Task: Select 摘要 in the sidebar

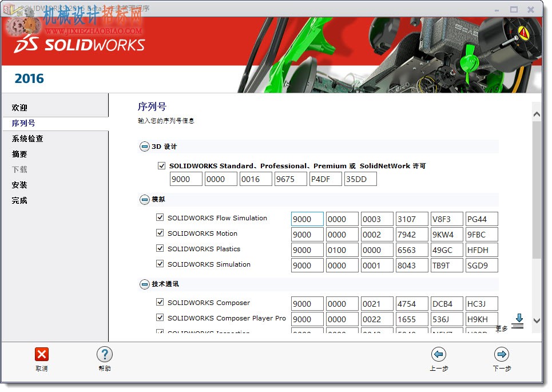Action: tap(19, 155)
